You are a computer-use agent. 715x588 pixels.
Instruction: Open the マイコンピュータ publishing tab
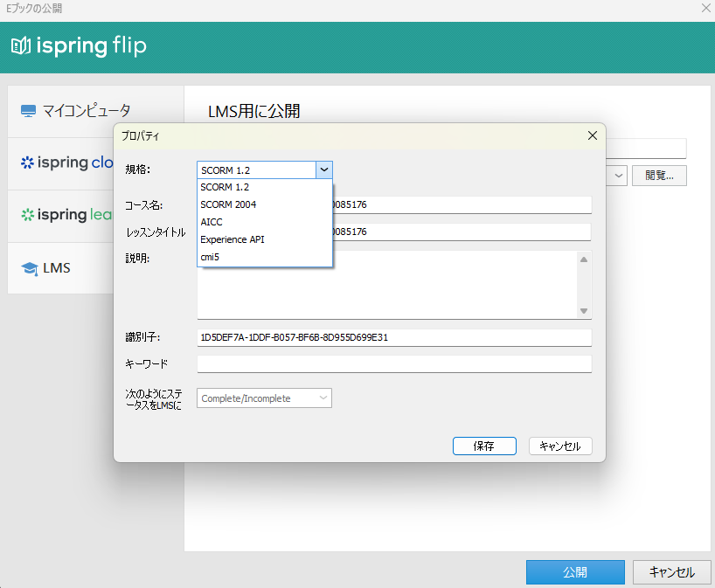96,111
